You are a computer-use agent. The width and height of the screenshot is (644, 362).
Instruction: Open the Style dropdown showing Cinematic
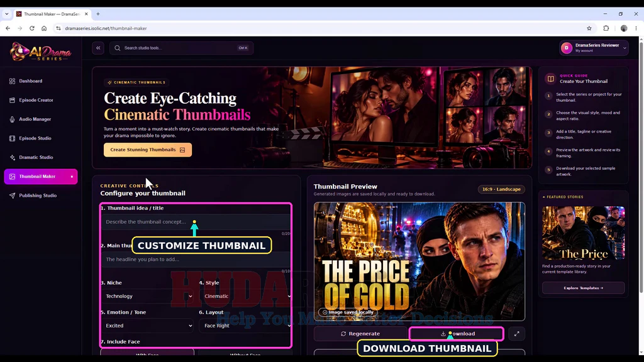pyautogui.click(x=246, y=297)
